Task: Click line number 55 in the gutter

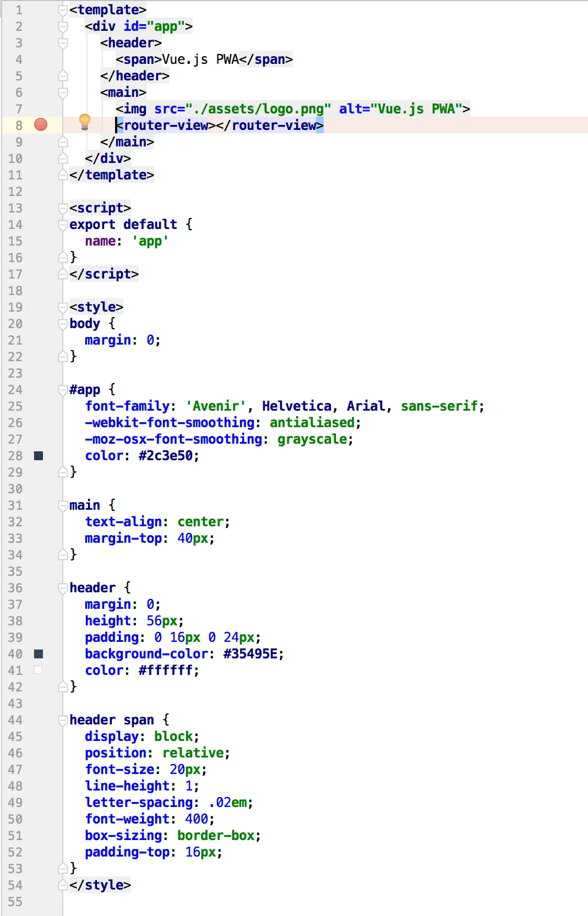Action: [15, 902]
